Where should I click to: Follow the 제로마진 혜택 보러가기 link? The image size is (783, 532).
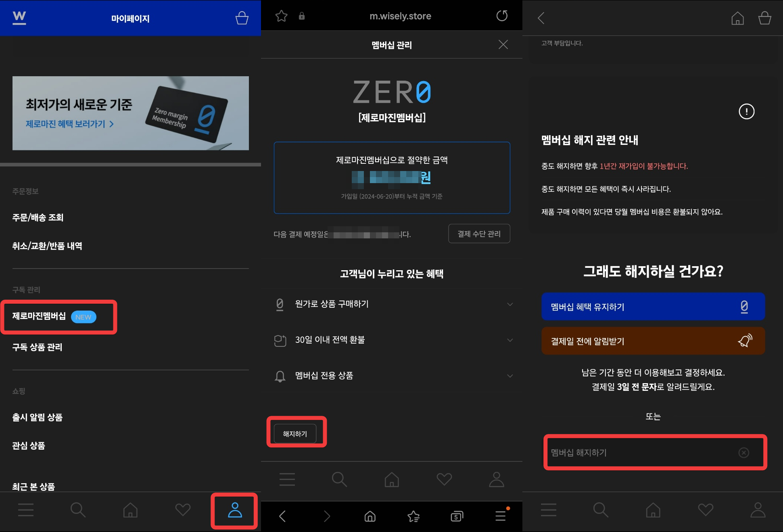coord(69,124)
